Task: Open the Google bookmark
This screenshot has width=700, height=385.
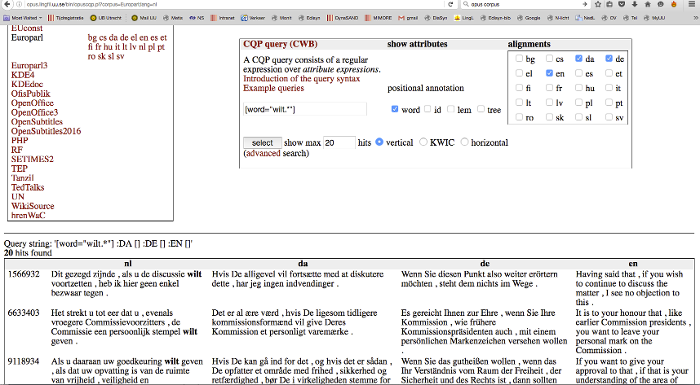Action: pyautogui.click(x=529, y=18)
